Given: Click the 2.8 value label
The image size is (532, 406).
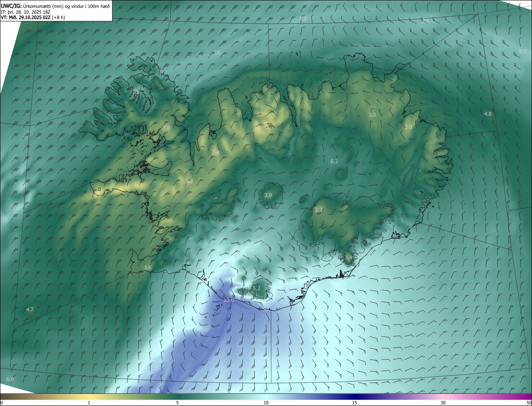Looking at the screenshot, I should tap(166, 128).
